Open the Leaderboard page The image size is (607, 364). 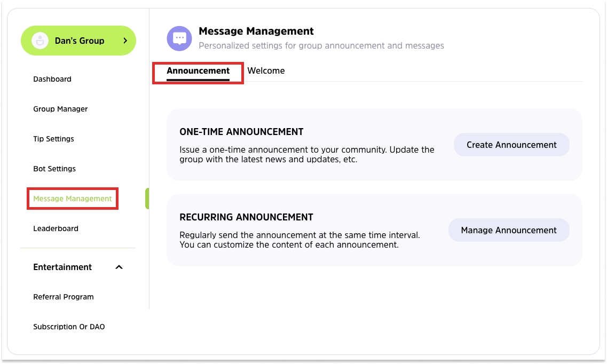pyautogui.click(x=56, y=228)
